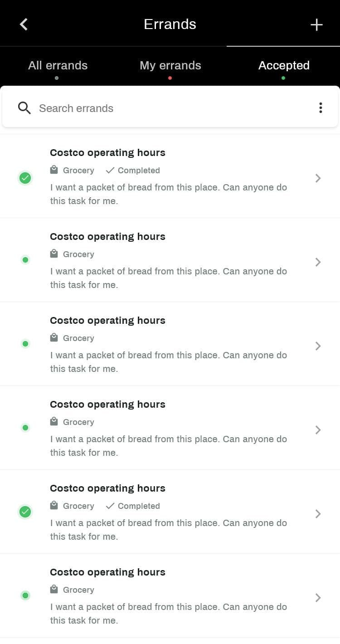Add a new errand with plus icon
Image resolution: width=340 pixels, height=644 pixels.
point(316,24)
